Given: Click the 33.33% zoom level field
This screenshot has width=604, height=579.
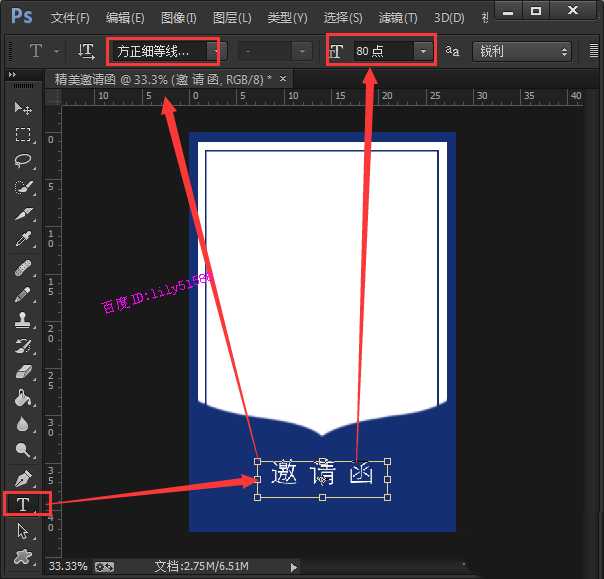Looking at the screenshot, I should click(x=68, y=566).
